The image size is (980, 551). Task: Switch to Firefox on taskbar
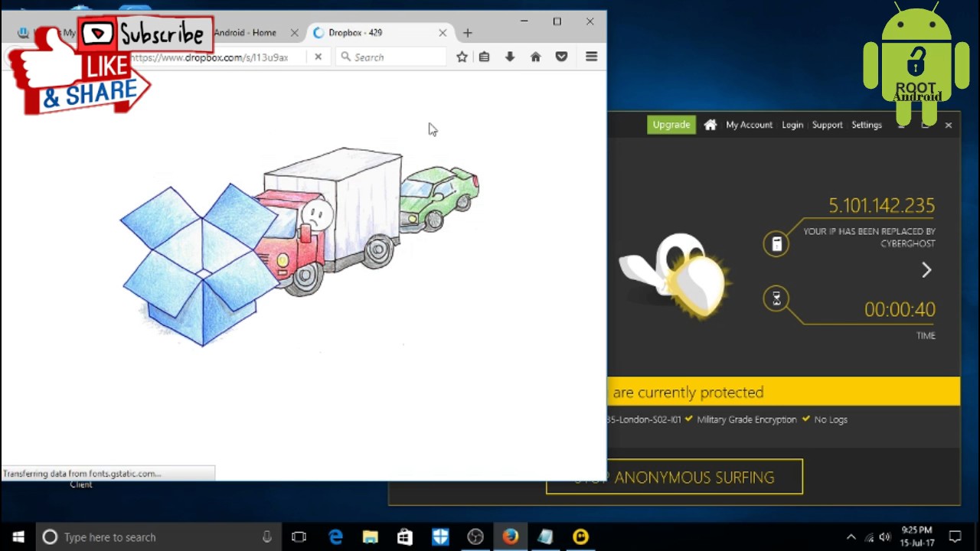pyautogui.click(x=510, y=536)
